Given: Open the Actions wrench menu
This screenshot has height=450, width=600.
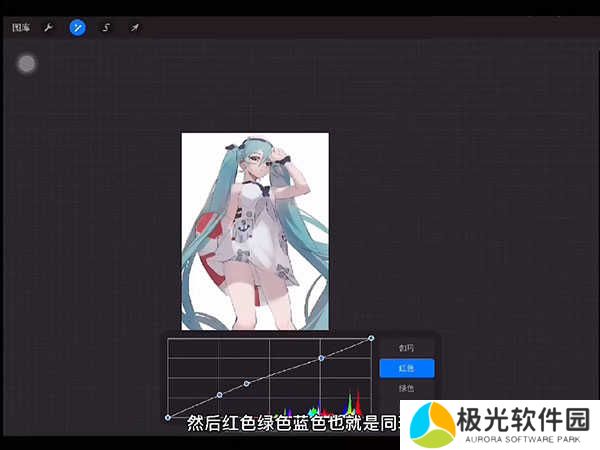Looking at the screenshot, I should [x=47, y=28].
